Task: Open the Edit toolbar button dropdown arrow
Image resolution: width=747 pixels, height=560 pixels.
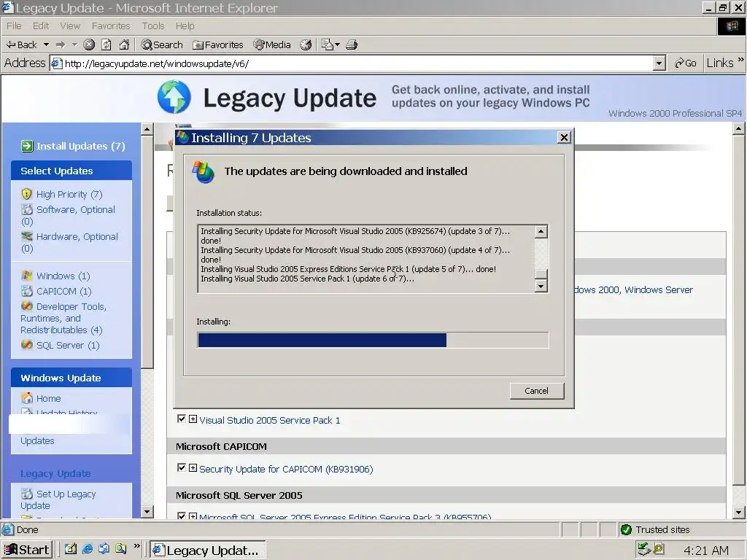Action: click(337, 44)
